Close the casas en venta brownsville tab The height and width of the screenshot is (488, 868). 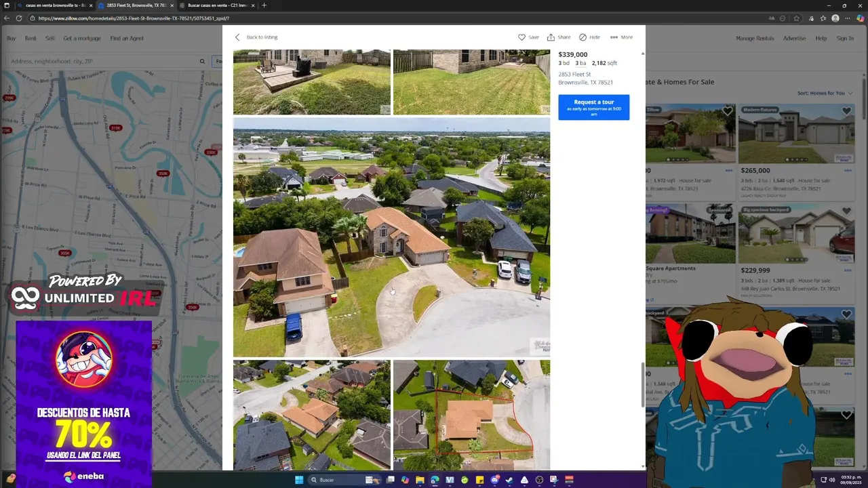coord(90,5)
